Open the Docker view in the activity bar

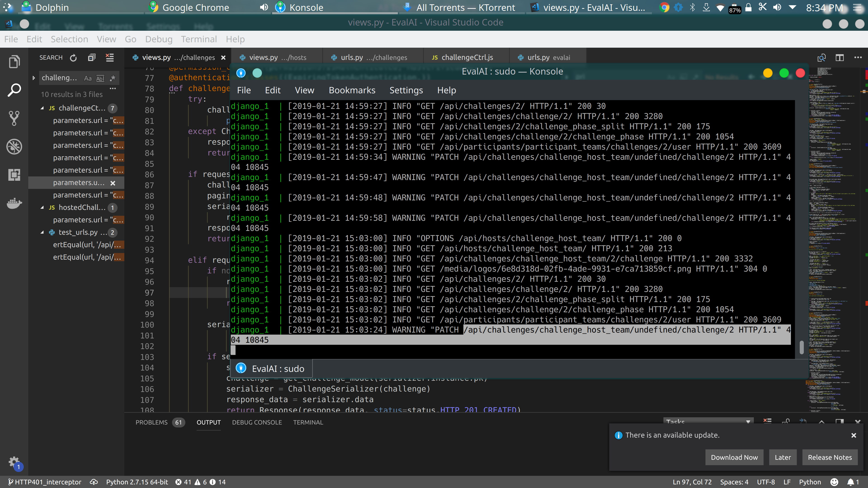tap(14, 203)
